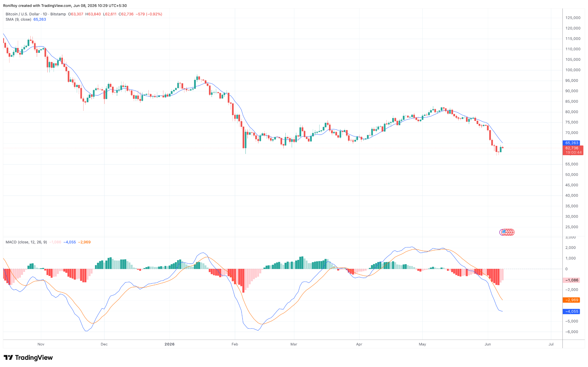Click the Jul label on time axis

coord(551,344)
